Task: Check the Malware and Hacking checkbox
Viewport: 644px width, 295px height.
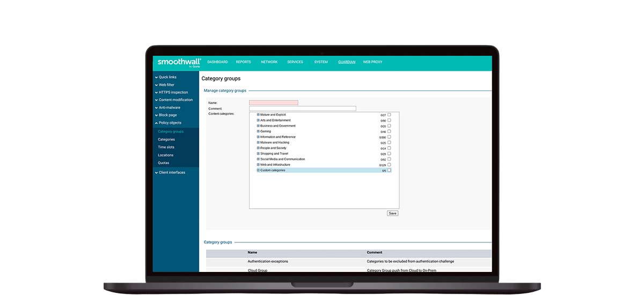Action: [390, 142]
